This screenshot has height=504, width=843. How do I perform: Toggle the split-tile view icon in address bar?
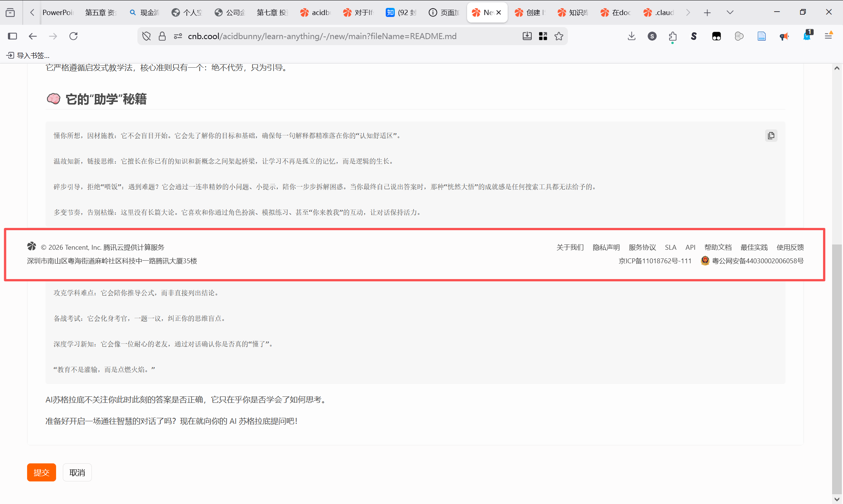pos(543,36)
